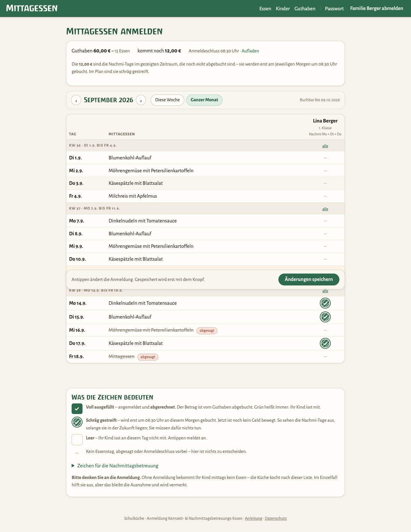The height and width of the screenshot is (532, 411).
Task: Open Guthaben in navigation
Action: coord(305,9)
